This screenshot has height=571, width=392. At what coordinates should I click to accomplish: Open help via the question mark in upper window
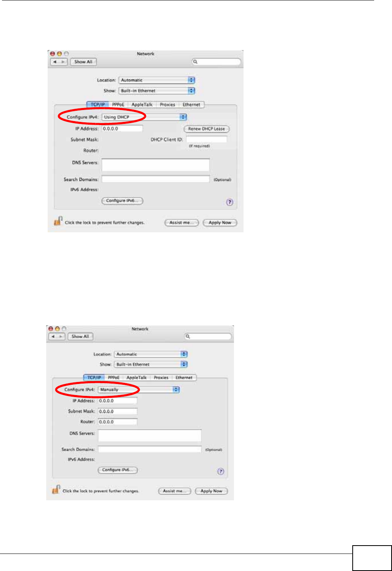[x=230, y=202]
